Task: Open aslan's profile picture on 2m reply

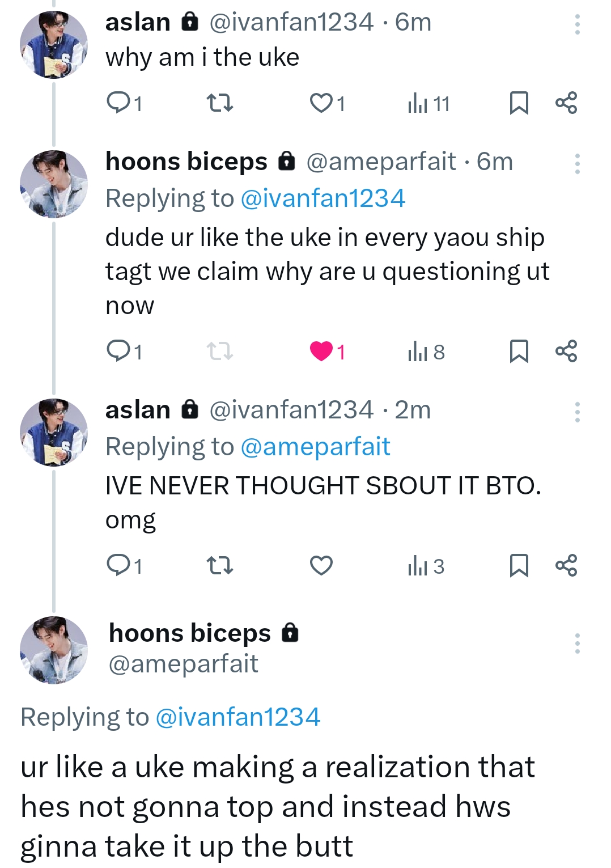Action: coord(54,432)
